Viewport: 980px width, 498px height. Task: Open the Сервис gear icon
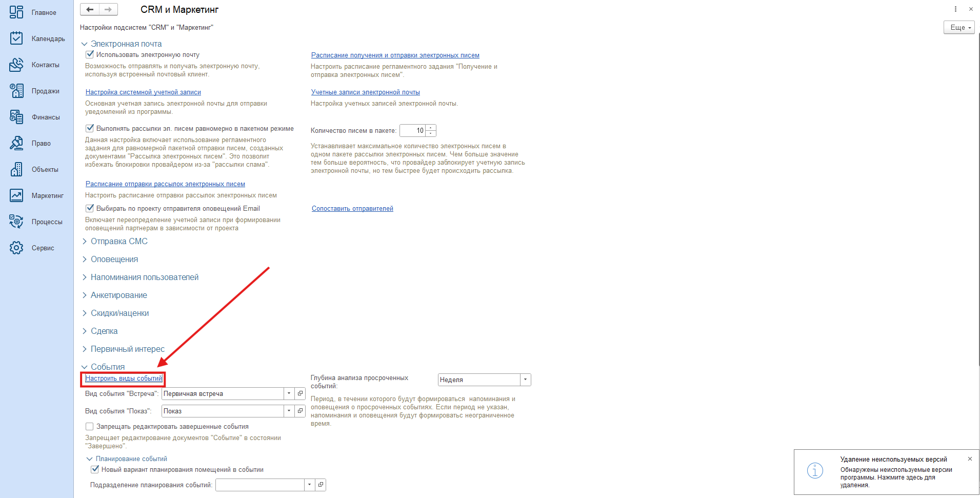pyautogui.click(x=16, y=248)
